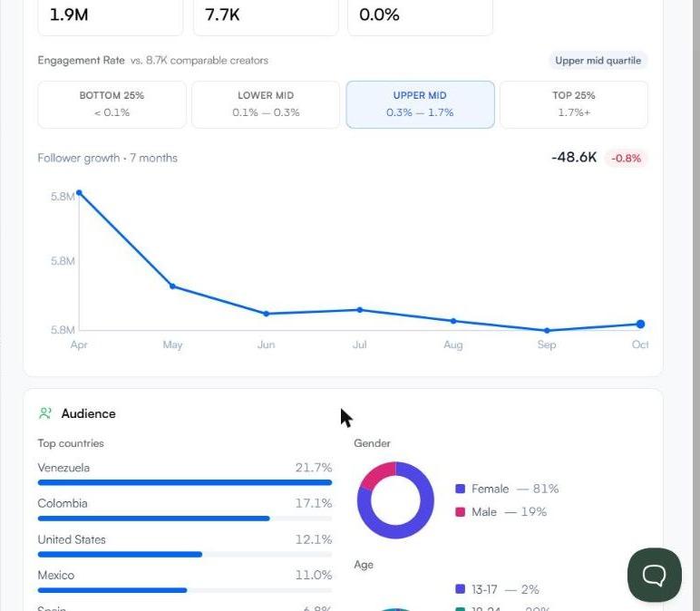The image size is (700, 611).
Task: Click the Top countries heading
Action: 71,443
